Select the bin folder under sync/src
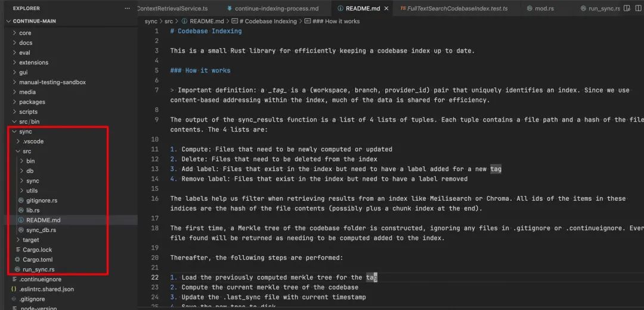The width and height of the screenshot is (644, 310). click(x=30, y=161)
